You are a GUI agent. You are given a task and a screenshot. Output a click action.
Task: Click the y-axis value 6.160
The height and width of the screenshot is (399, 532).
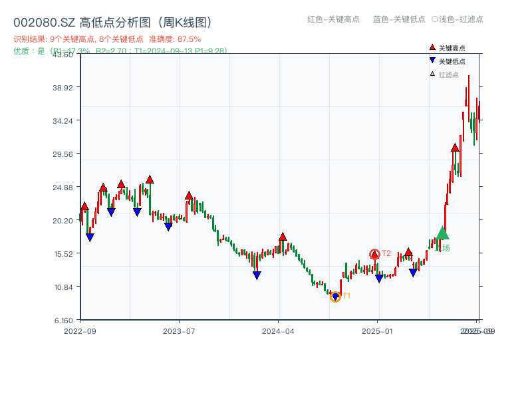63,321
